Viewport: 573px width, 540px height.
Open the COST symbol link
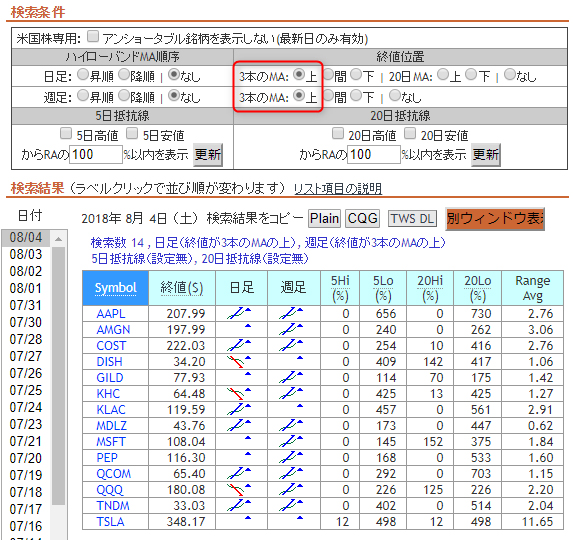tap(111, 346)
